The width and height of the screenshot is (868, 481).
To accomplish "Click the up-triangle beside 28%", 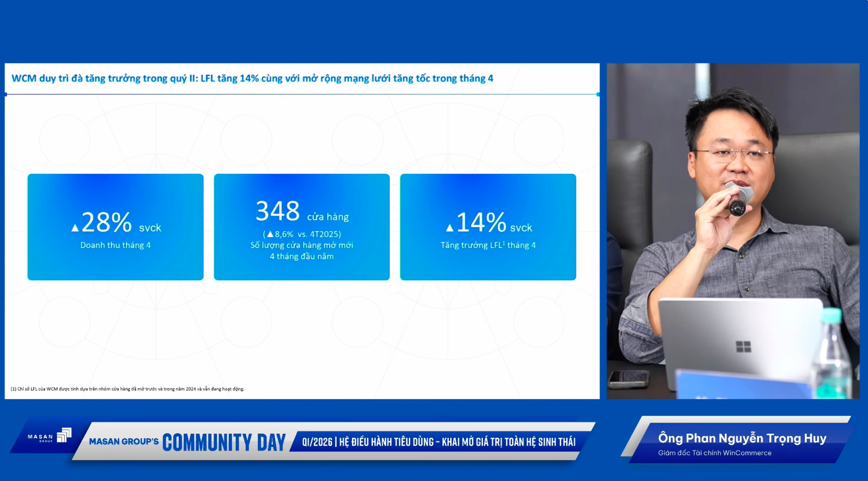I will [x=75, y=228].
